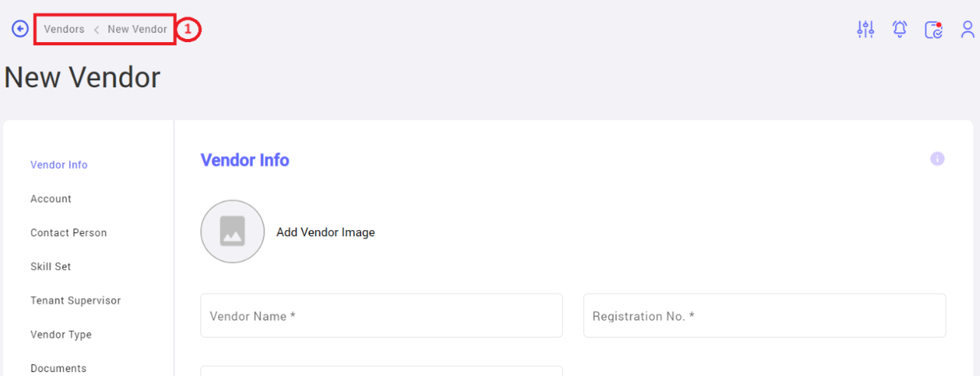Open the Contact Person section
This screenshot has height=376, width=980.
point(69,232)
